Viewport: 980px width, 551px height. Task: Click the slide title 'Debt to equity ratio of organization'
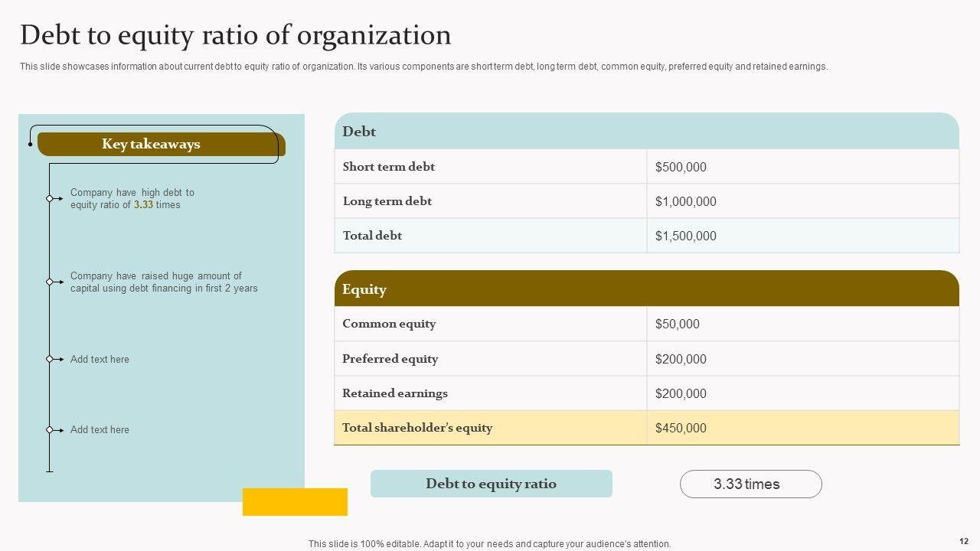pyautogui.click(x=235, y=35)
